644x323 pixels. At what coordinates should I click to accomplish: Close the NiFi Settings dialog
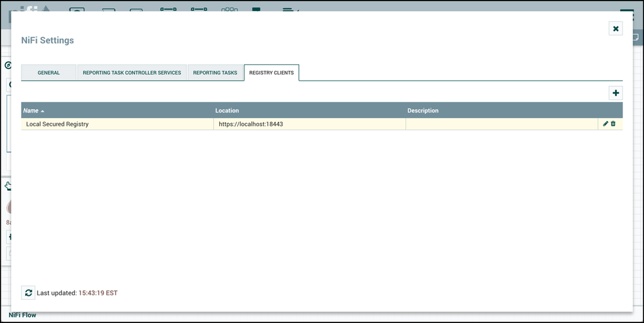[615, 28]
